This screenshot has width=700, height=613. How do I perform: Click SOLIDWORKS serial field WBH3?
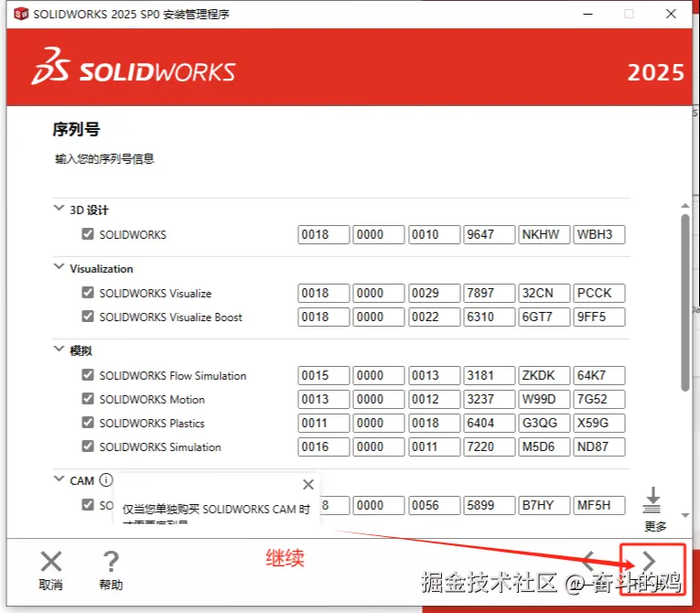pyautogui.click(x=599, y=234)
